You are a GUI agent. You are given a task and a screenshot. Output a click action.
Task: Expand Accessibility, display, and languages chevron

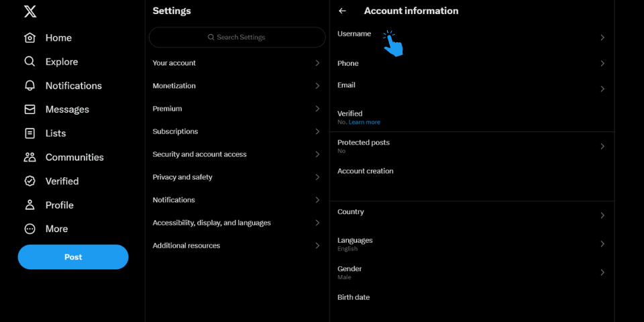tap(317, 223)
